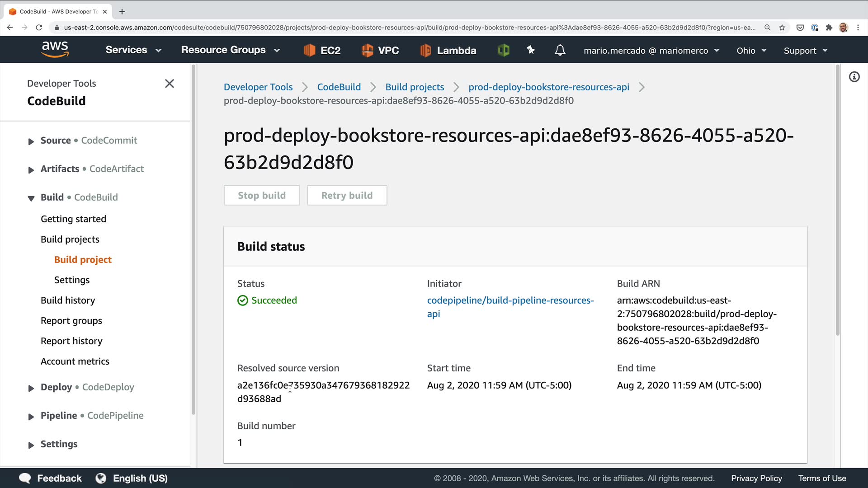Expand the Pipeline CodePipeline section
This screenshot has width=868, height=488.
tap(31, 417)
